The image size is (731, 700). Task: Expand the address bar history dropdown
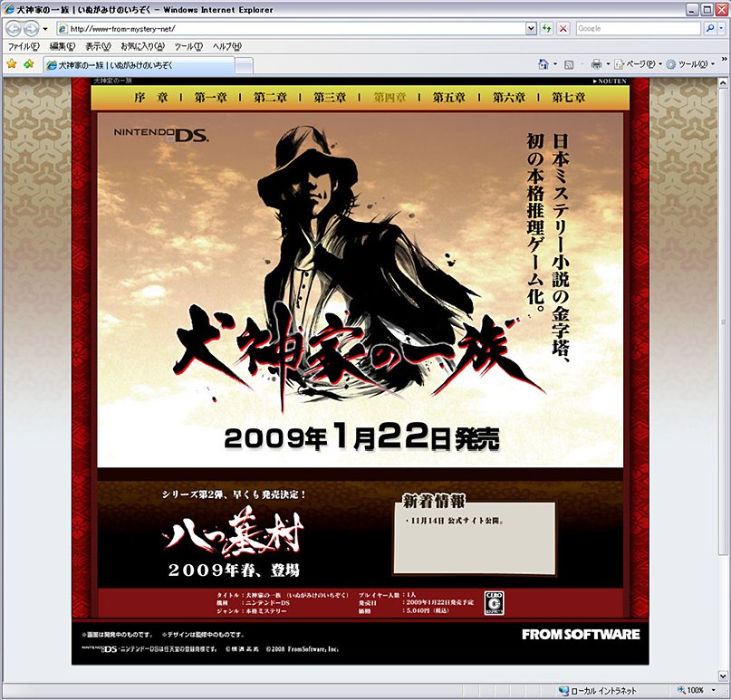[x=531, y=29]
